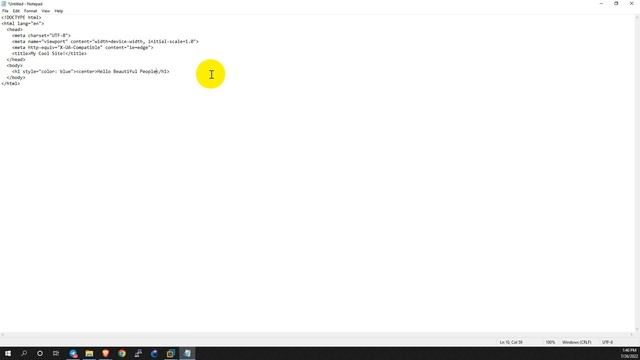Click the UTF-8 encoding status entry
This screenshot has width=640, height=360.
(x=607, y=342)
